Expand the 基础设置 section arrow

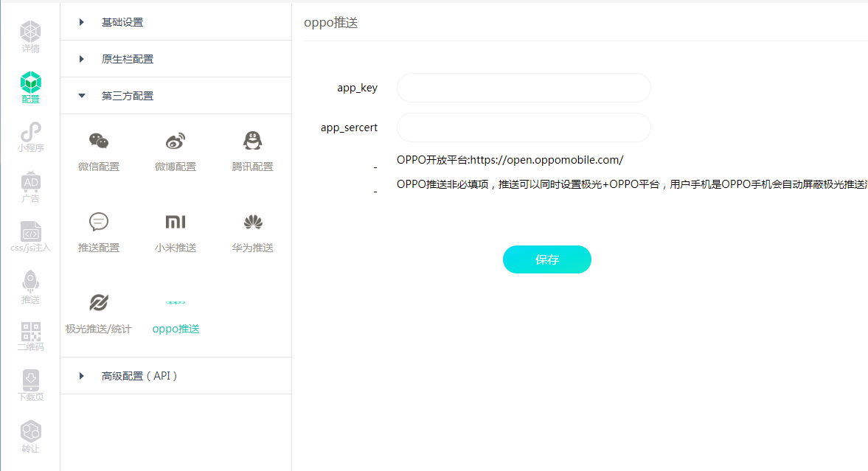[81, 22]
